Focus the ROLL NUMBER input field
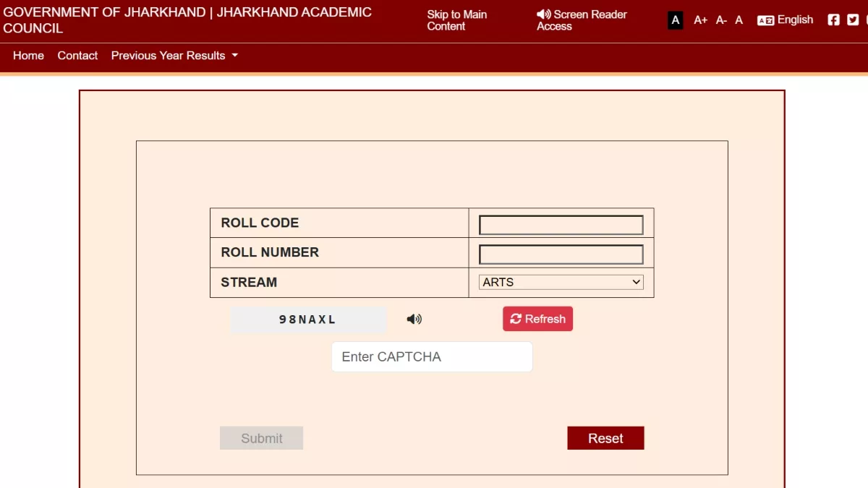868x488 pixels. 561,254
